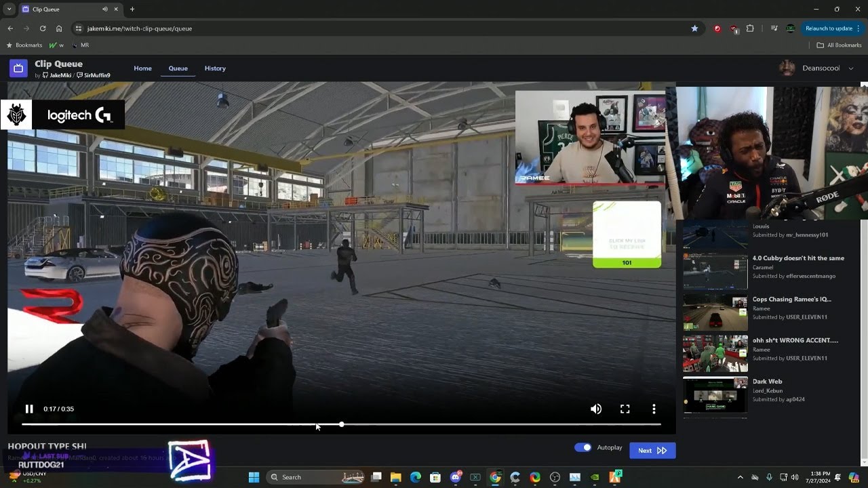Open the video player's three-dot options menu

click(x=654, y=409)
